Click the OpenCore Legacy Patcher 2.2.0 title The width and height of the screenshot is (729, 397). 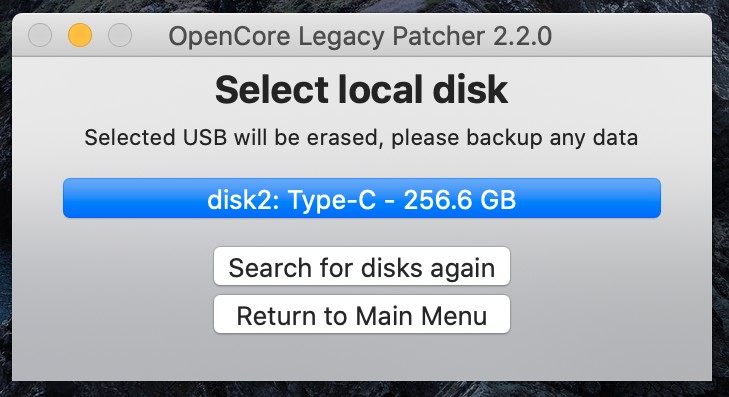pos(360,36)
